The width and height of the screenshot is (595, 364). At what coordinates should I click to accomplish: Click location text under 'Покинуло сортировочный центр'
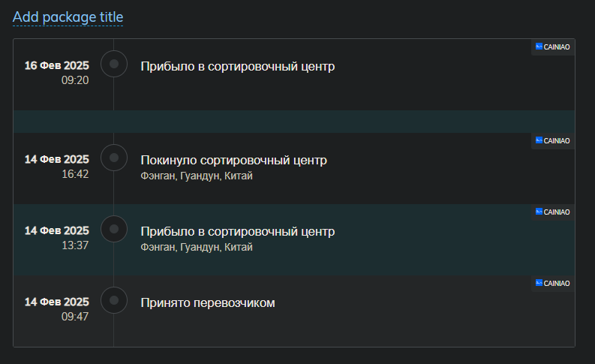coord(197,176)
